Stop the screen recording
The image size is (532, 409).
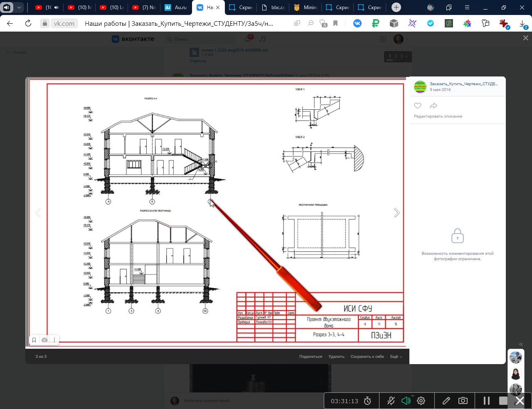(x=503, y=401)
